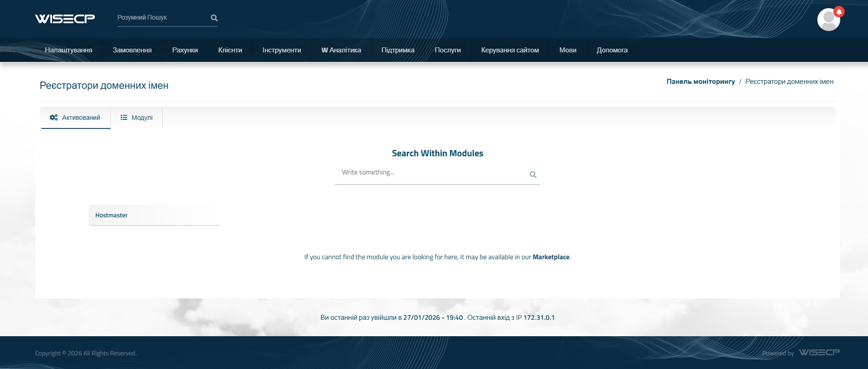Switch to the Активований tab
This screenshot has height=369, width=868.
coord(75,118)
